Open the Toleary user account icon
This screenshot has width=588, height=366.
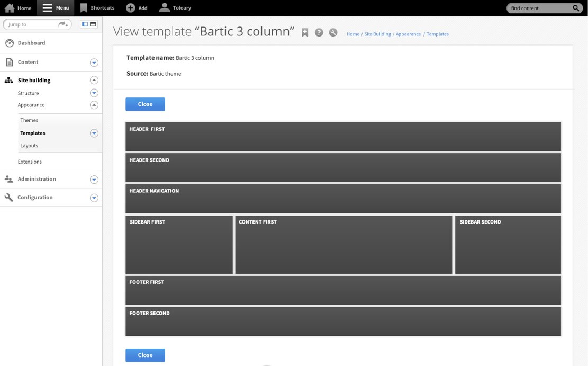(165, 7)
